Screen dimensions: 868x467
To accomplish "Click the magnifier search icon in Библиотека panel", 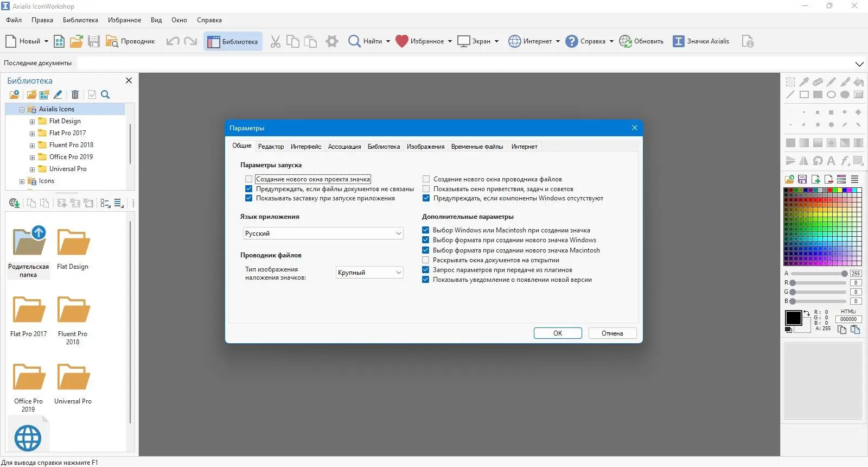I will [105, 94].
